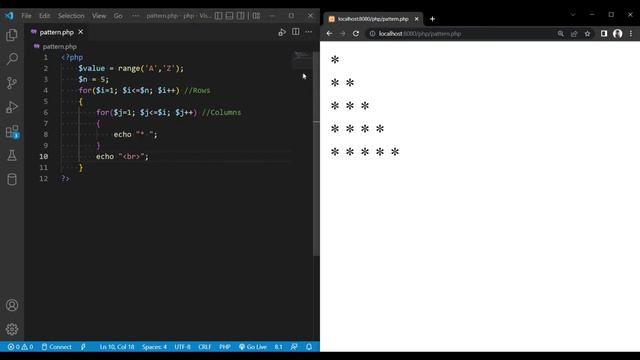Viewport: 640px width, 360px height.
Task: Click the zoom magnifier in the address bar
Action: coord(561,33)
